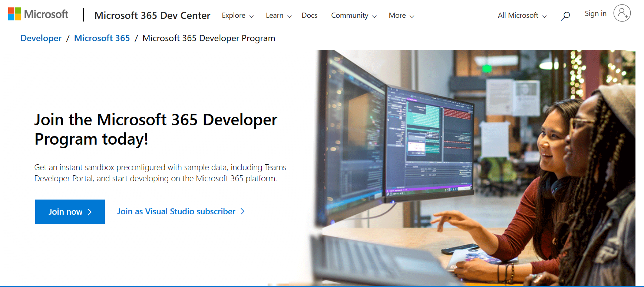This screenshot has width=644, height=287.
Task: Go to Developer breadcrumb link
Action: point(41,38)
